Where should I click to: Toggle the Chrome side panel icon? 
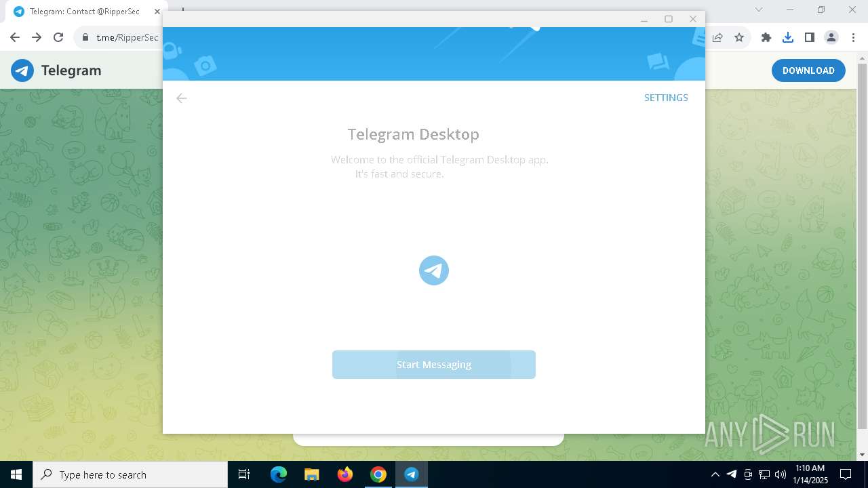point(810,37)
